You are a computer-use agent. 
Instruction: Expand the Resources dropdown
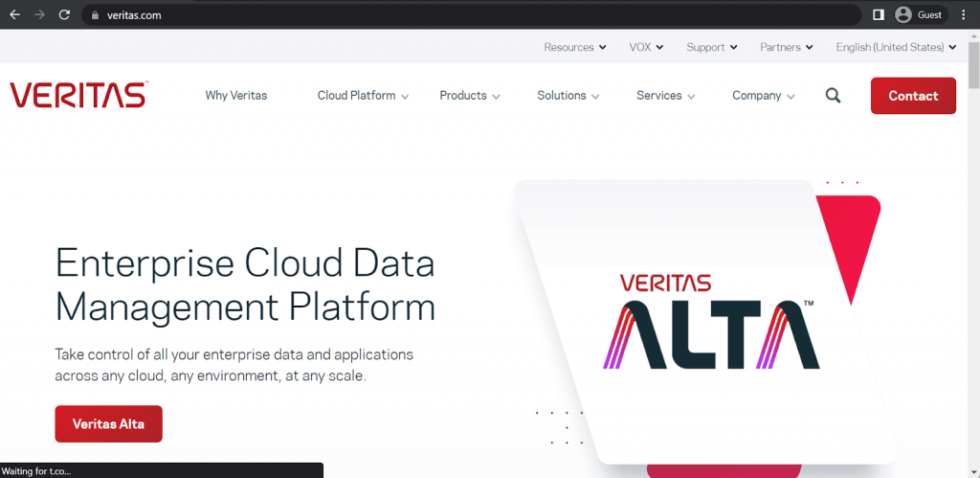[x=575, y=47]
